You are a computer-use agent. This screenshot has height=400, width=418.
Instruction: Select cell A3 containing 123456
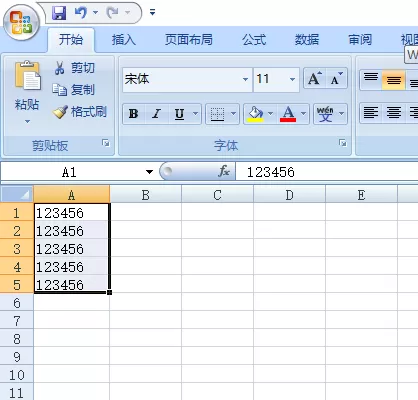point(72,248)
